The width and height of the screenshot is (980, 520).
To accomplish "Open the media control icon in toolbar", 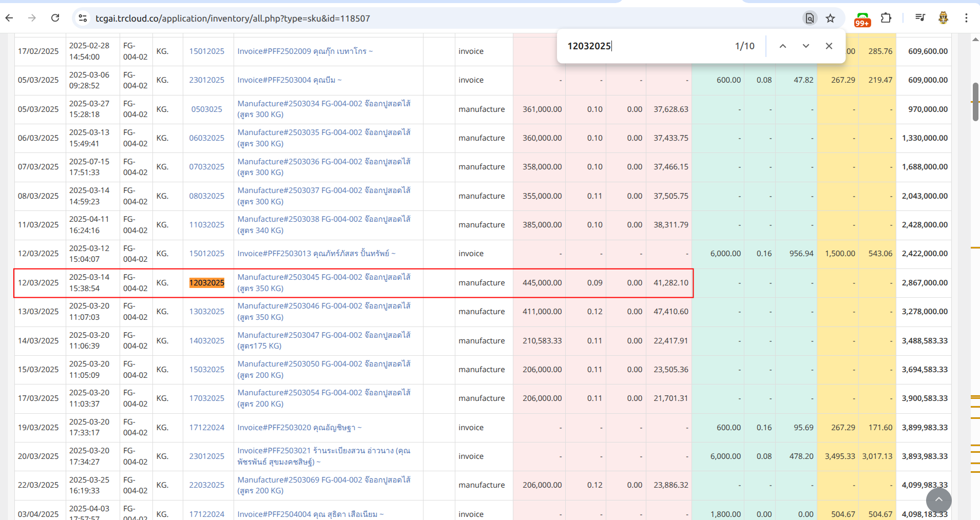I will point(920,18).
